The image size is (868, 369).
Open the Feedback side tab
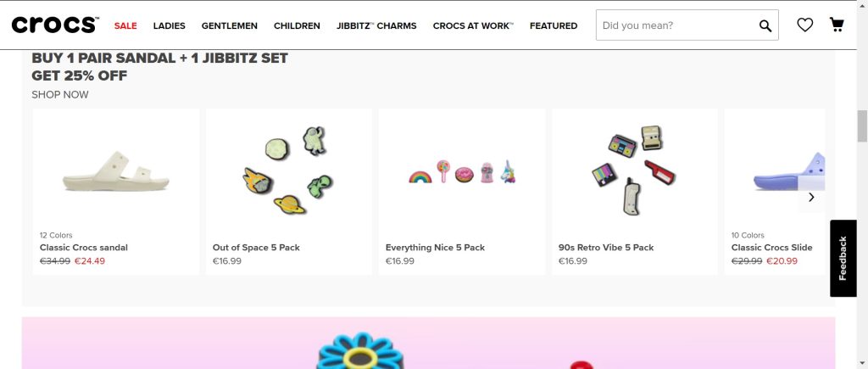point(843,259)
